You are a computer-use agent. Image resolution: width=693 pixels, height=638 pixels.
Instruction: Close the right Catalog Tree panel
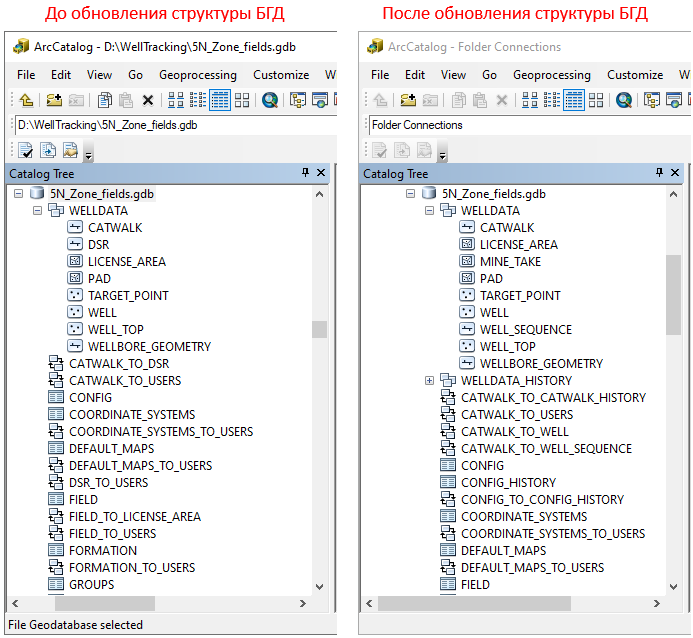point(675,173)
